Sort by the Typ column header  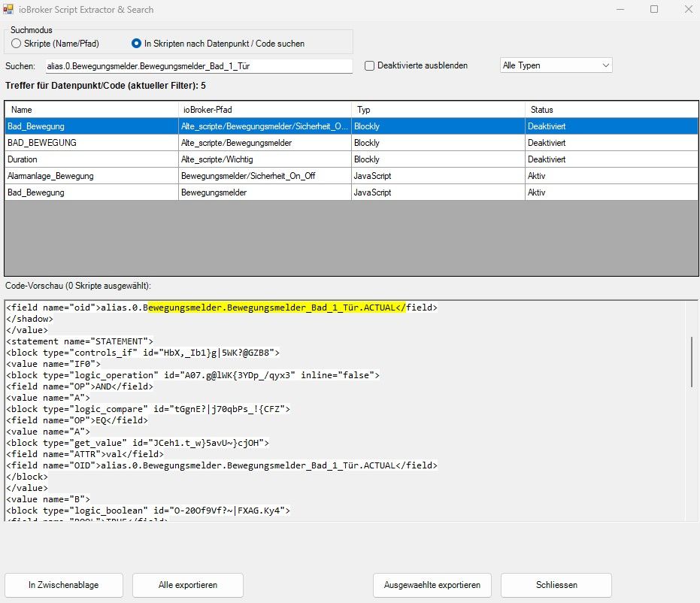[438, 109]
